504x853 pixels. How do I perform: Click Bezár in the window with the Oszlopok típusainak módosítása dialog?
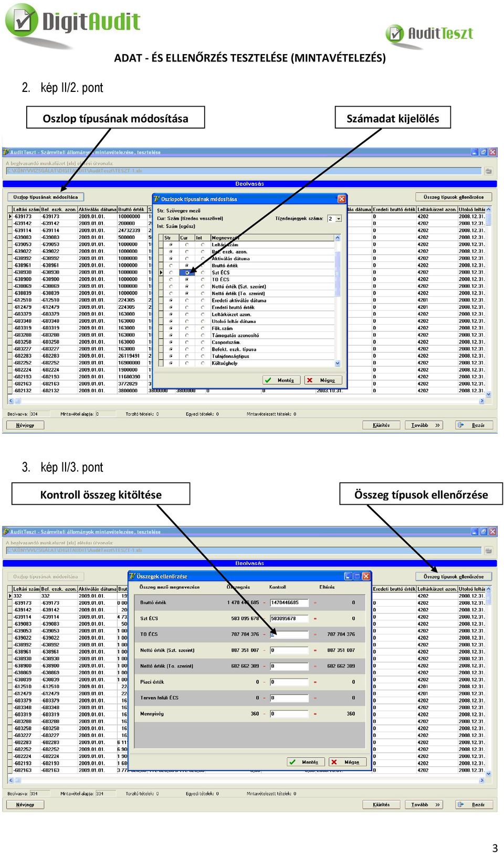474,425
